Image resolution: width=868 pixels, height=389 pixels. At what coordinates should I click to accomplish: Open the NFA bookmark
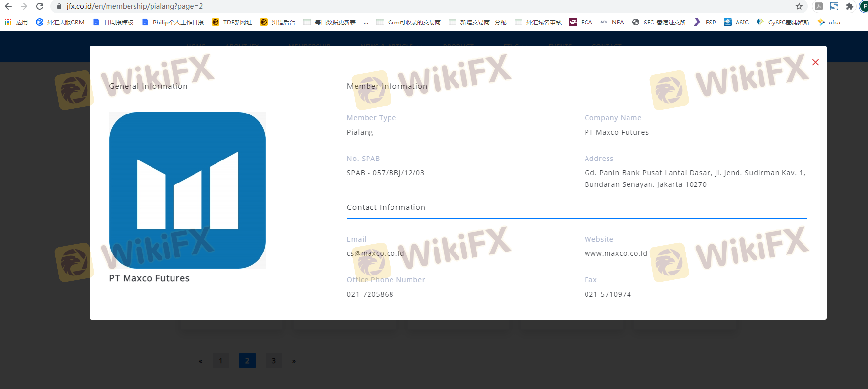point(612,22)
